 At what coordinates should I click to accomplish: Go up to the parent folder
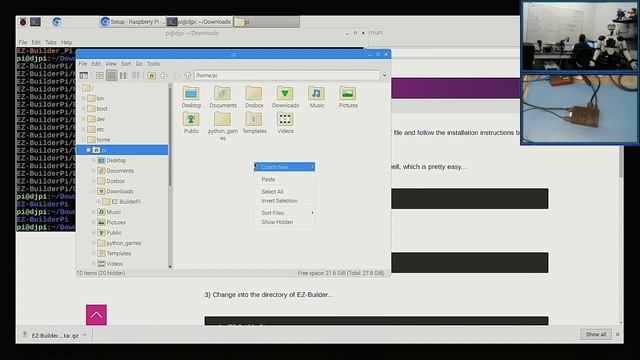click(x=187, y=76)
